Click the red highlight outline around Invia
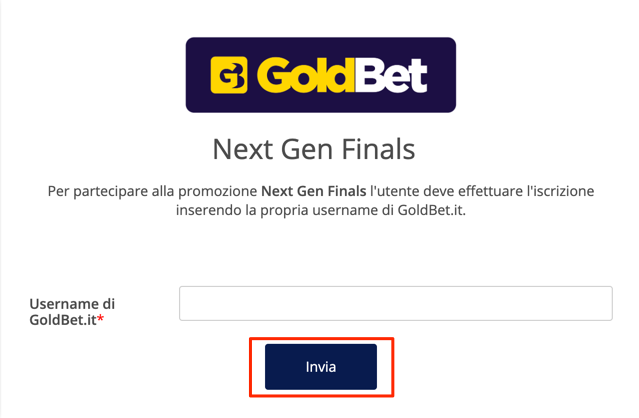The height and width of the screenshot is (418, 639). (322, 338)
